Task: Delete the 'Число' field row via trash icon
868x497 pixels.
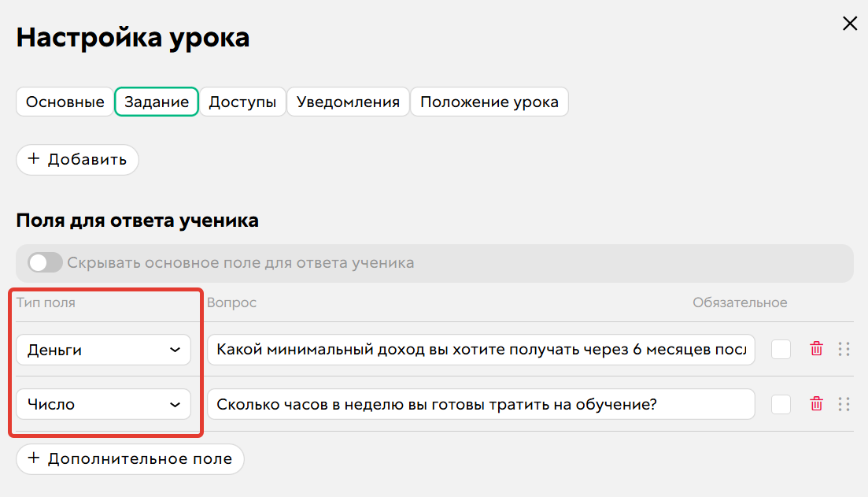Action: (x=816, y=404)
